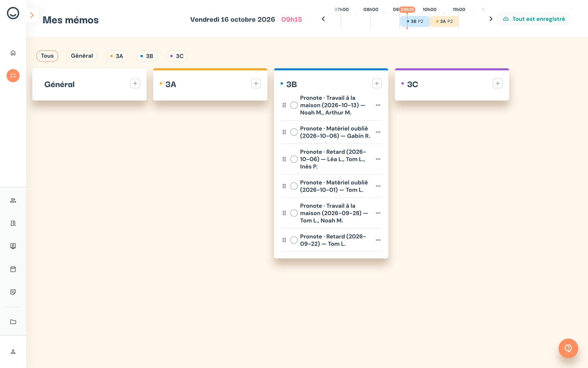Image resolution: width=588 pixels, height=368 pixels.
Task: Check off the Retard 2026-09-22 Tom L. memo
Action: 294,240
